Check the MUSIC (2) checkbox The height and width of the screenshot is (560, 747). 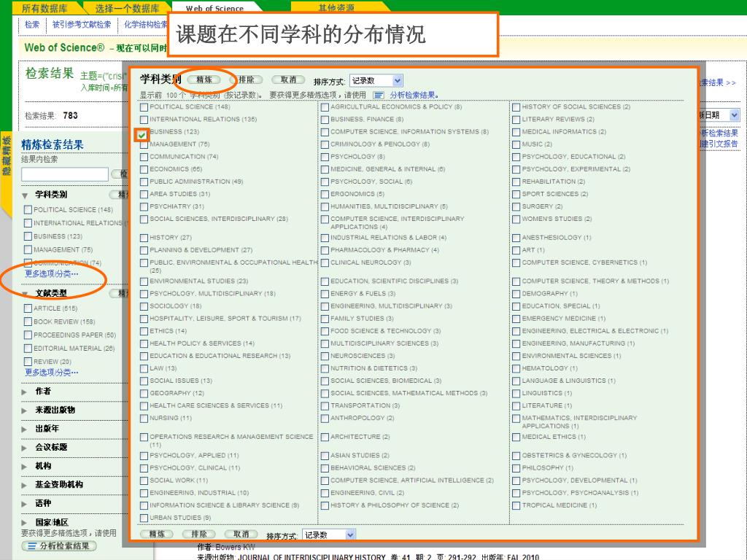[x=516, y=144]
